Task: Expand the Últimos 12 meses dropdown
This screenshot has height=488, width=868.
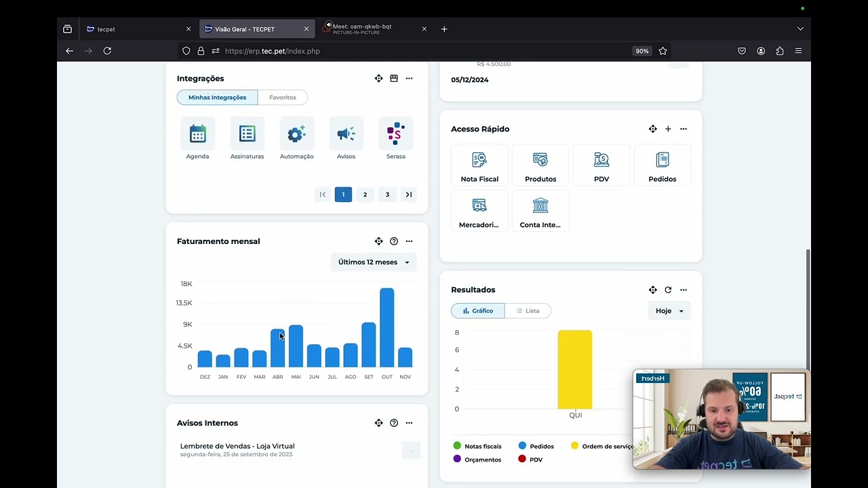Action: click(x=374, y=262)
